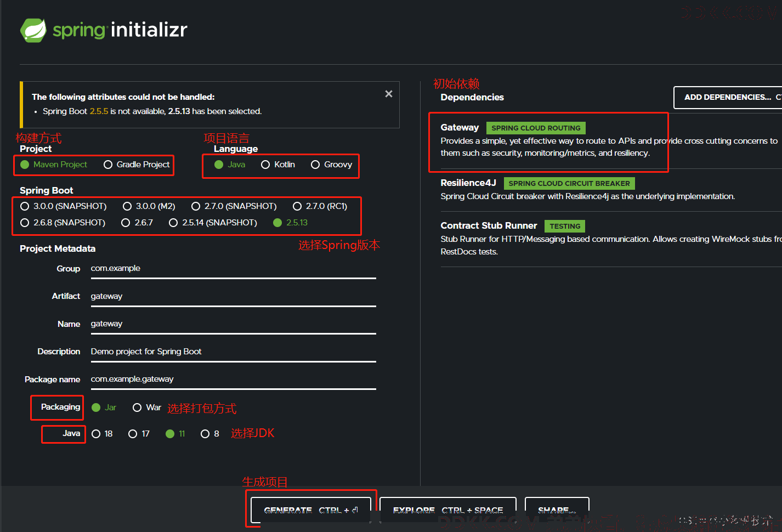This screenshot has height=532, width=782.
Task: Choose Java as the language
Action: pos(230,165)
